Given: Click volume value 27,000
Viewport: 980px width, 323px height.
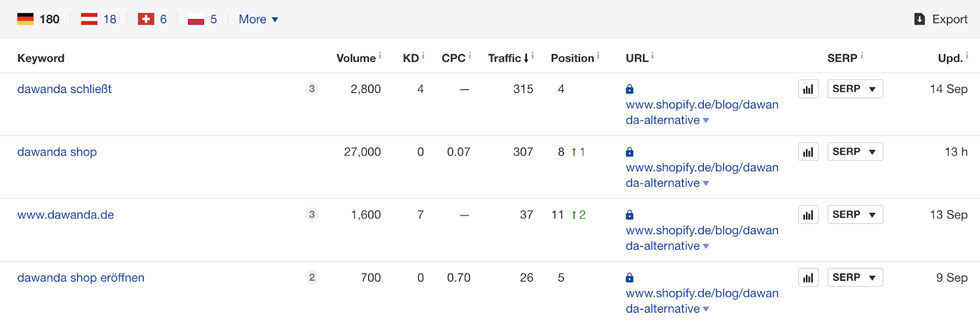Looking at the screenshot, I should point(362,152).
